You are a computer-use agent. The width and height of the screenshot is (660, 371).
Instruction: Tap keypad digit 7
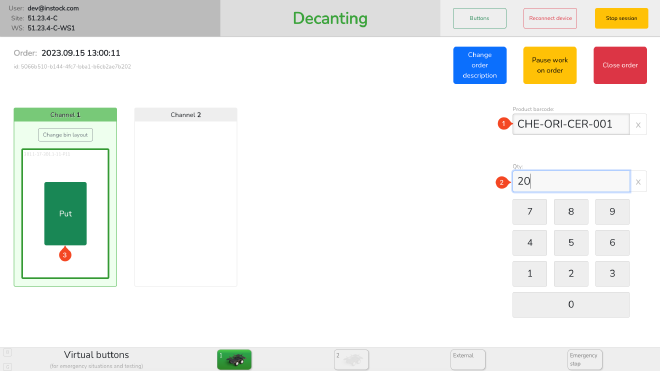coord(530,212)
